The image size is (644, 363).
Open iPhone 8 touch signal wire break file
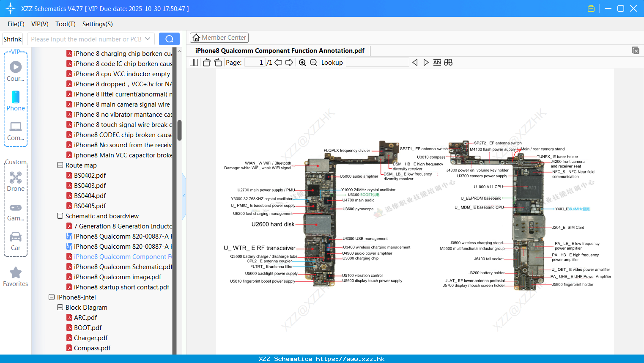coord(119,124)
